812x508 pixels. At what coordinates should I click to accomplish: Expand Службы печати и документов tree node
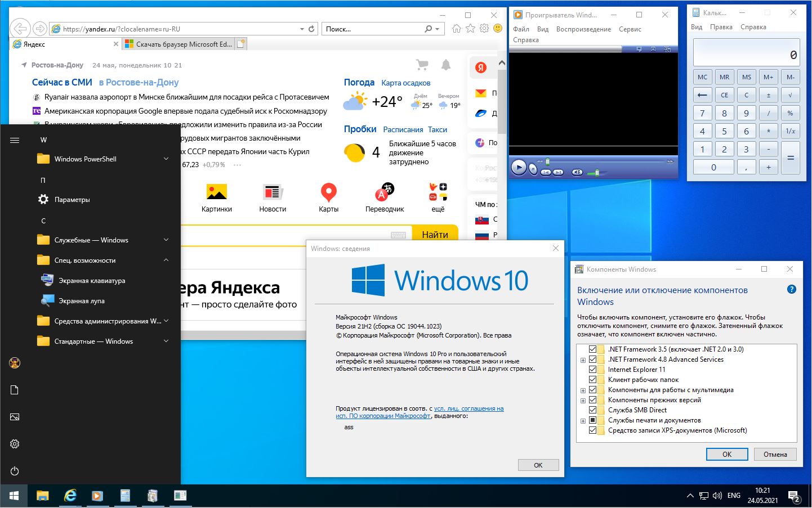(x=583, y=421)
